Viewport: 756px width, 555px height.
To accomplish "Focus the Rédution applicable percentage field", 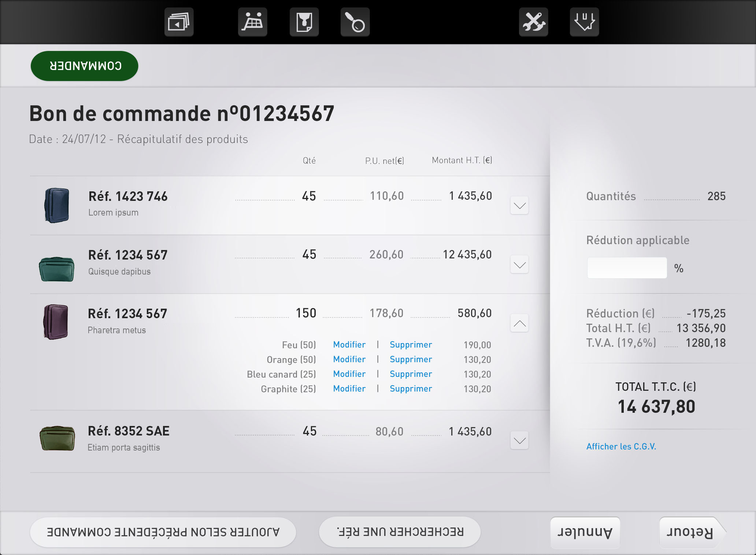I will [x=627, y=268].
